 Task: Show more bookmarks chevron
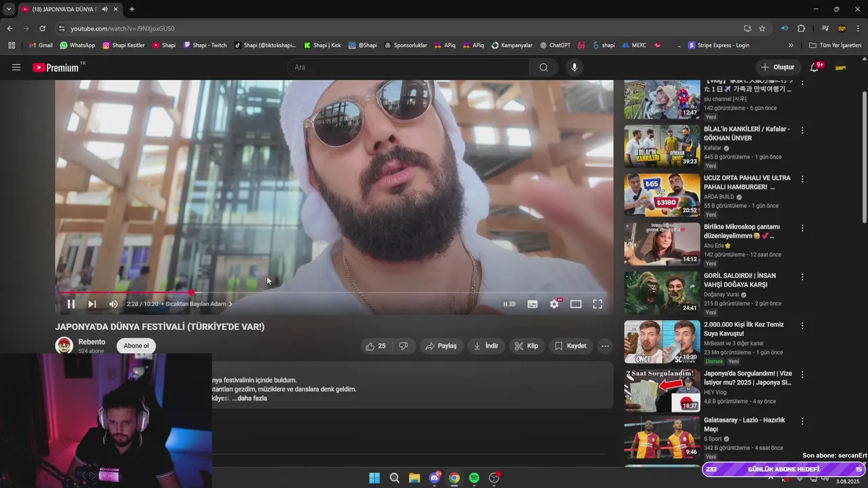791,45
